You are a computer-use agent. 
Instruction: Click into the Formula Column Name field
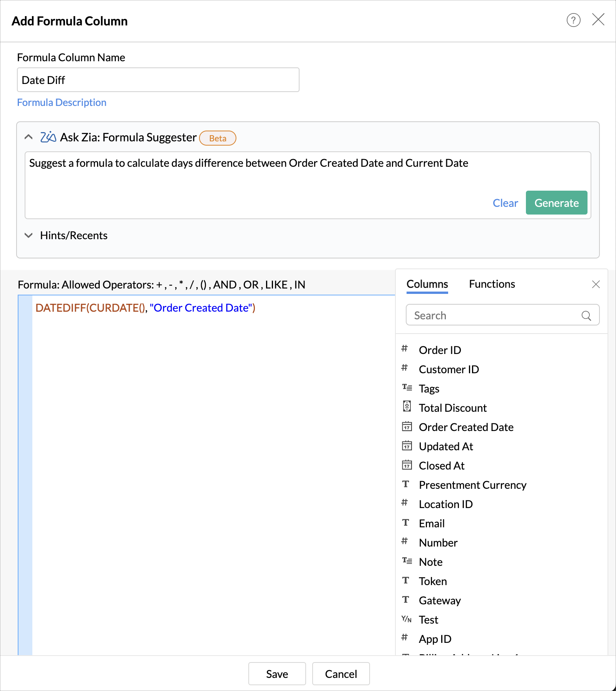[158, 80]
